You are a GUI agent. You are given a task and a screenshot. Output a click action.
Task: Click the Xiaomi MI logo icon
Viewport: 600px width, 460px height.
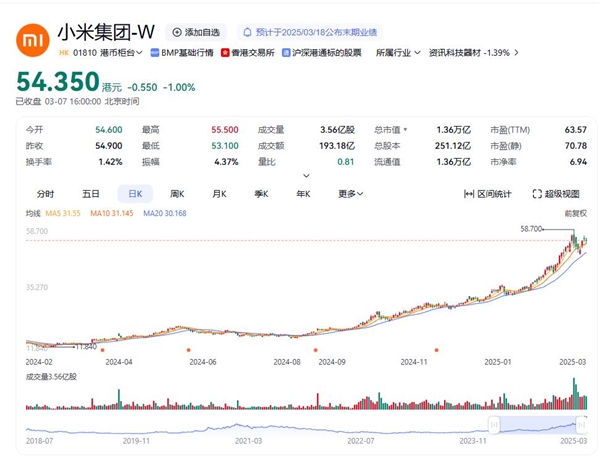click(x=33, y=40)
